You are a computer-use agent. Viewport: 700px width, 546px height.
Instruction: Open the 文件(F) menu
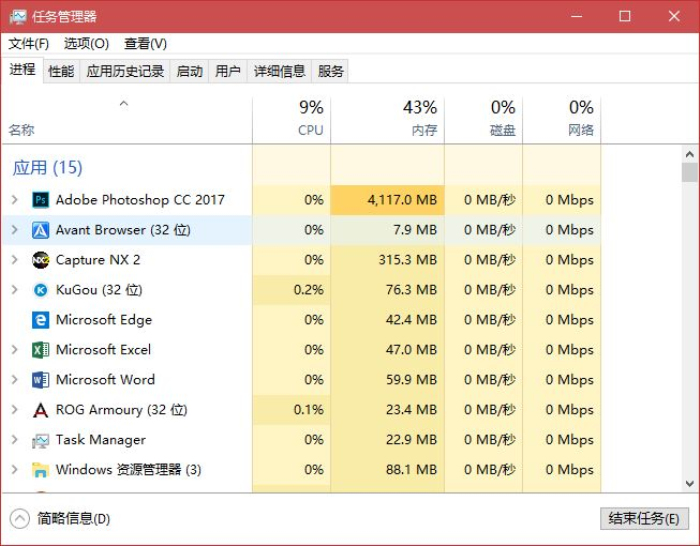pos(29,44)
